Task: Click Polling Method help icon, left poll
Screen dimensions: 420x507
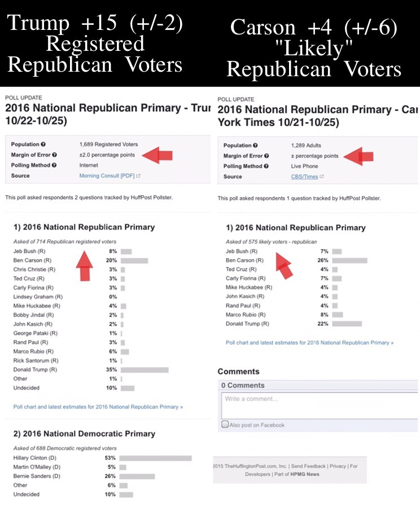Action: point(54,165)
